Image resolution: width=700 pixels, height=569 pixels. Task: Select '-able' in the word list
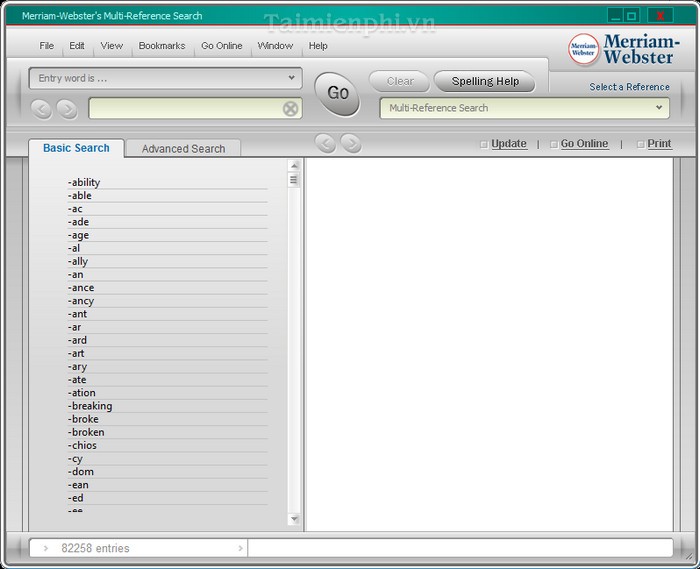pyautogui.click(x=80, y=195)
